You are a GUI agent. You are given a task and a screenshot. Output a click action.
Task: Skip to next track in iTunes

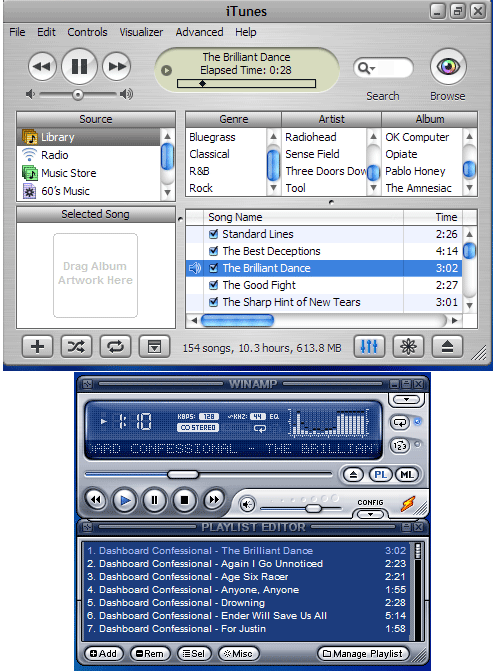pos(116,67)
